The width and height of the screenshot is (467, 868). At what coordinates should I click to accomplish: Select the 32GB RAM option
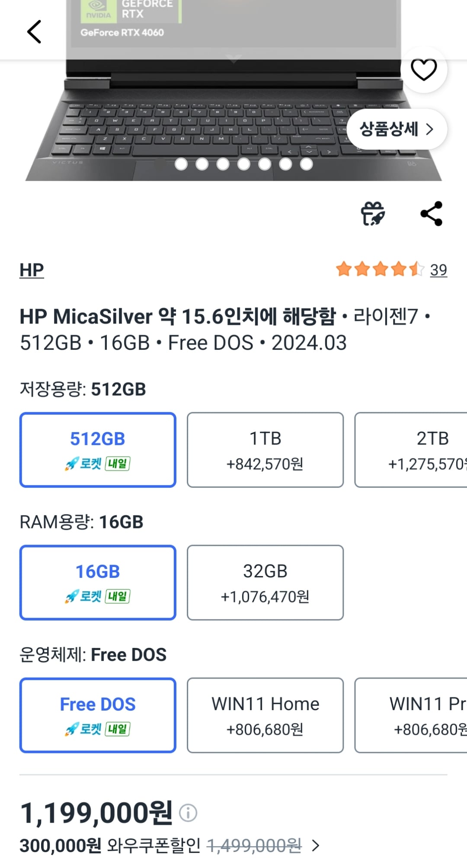(x=265, y=582)
